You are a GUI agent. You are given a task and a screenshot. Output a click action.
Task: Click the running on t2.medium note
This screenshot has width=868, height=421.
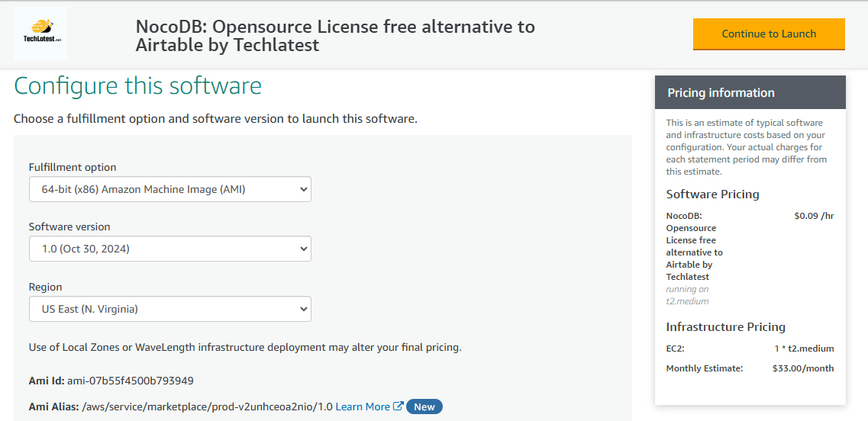(x=688, y=295)
